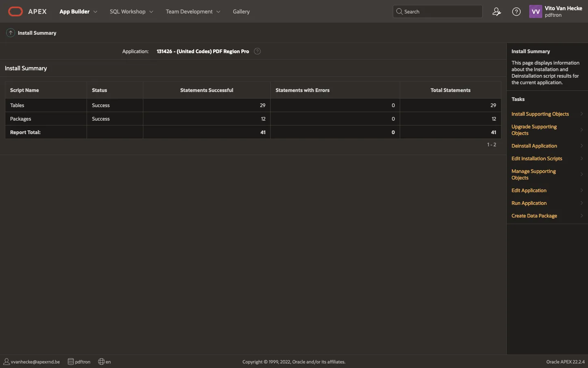Click the language globe icon labeled en
The height and width of the screenshot is (368, 588).
(x=102, y=361)
